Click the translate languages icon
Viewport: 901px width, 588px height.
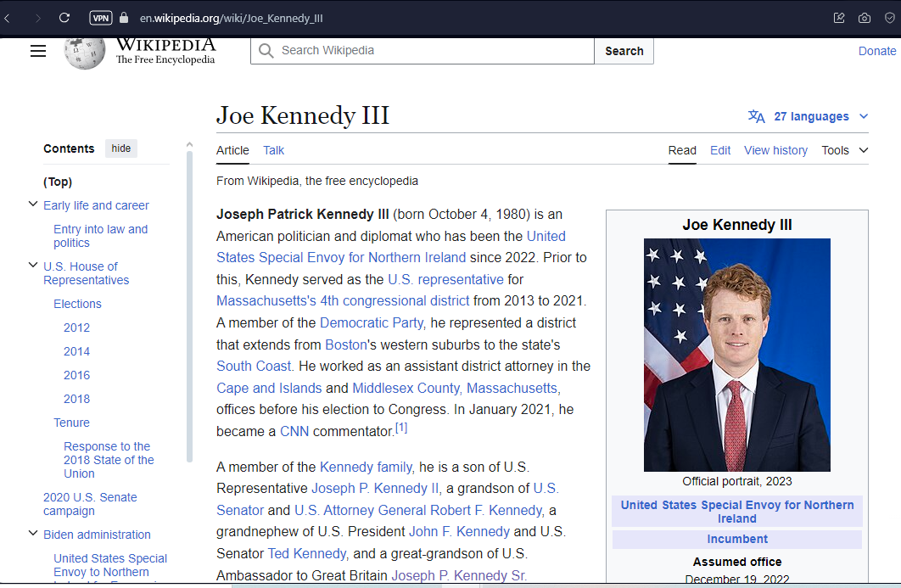756,116
